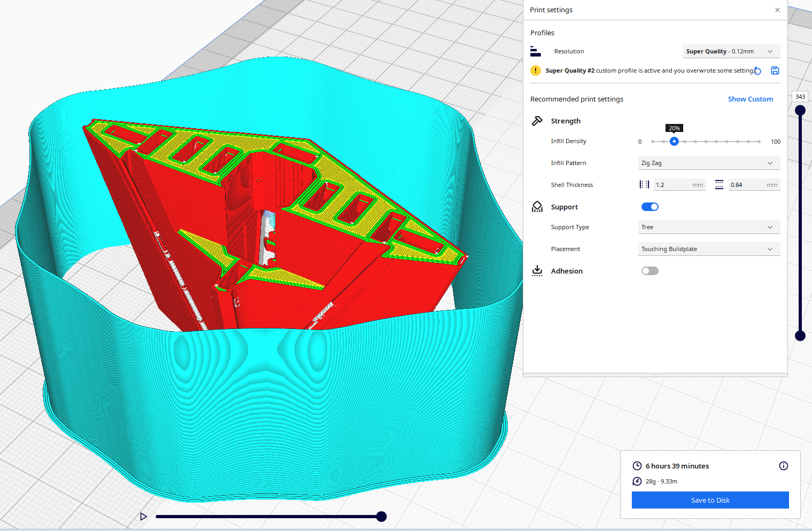
Task: Open custom settings via Show Custom
Action: [751, 99]
